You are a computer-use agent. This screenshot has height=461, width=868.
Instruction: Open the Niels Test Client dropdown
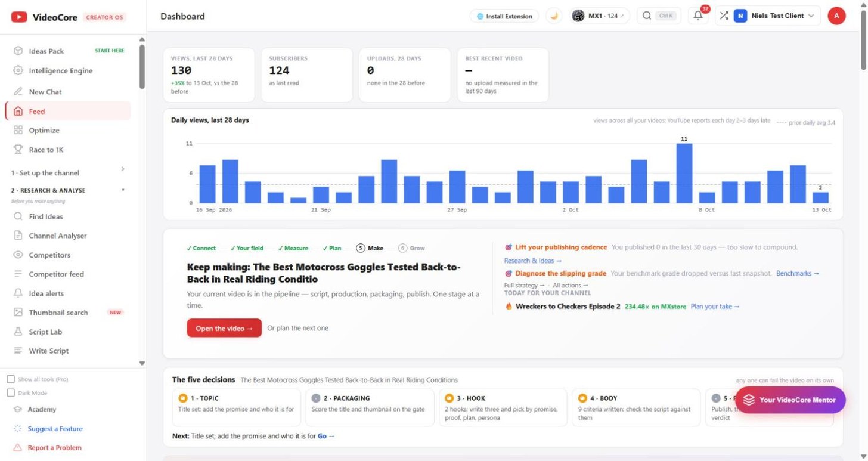(776, 16)
